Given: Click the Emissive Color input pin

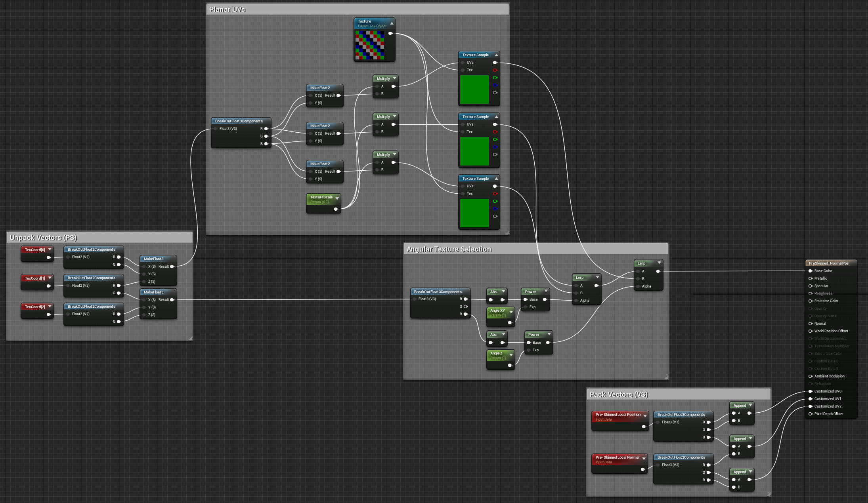Looking at the screenshot, I should click(811, 301).
